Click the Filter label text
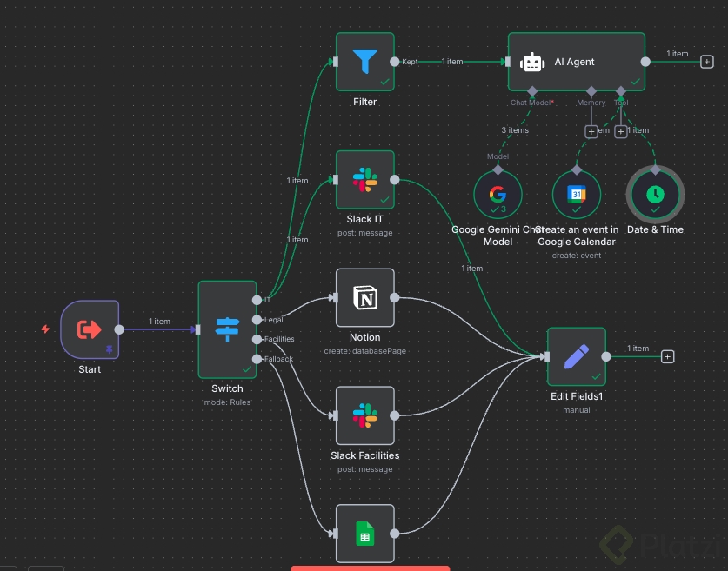This screenshot has height=571, width=728. click(x=365, y=102)
